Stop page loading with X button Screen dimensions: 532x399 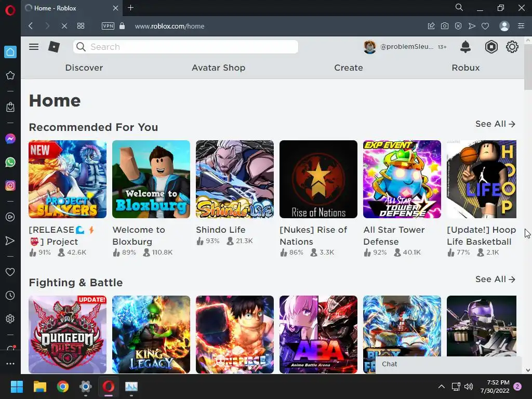coord(64,26)
